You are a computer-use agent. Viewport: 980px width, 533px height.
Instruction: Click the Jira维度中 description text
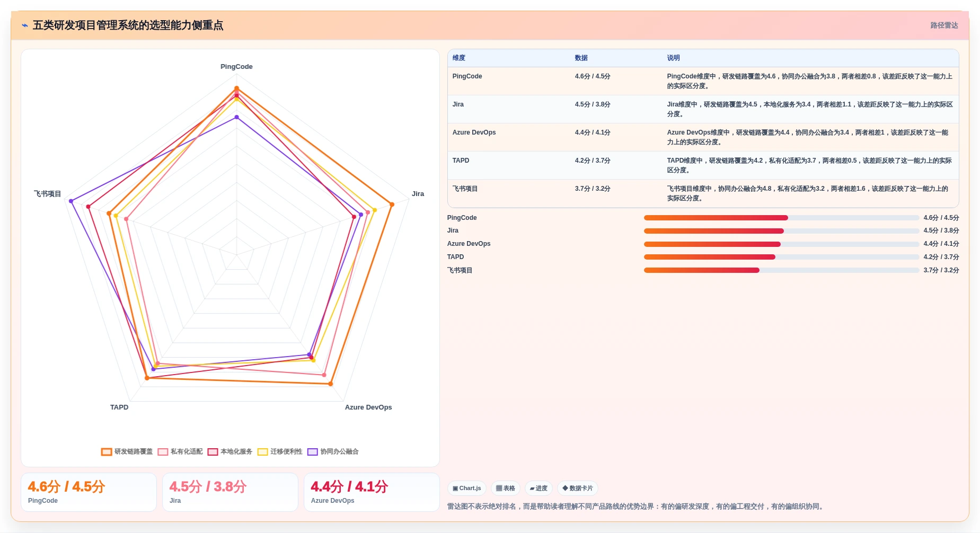(809, 109)
